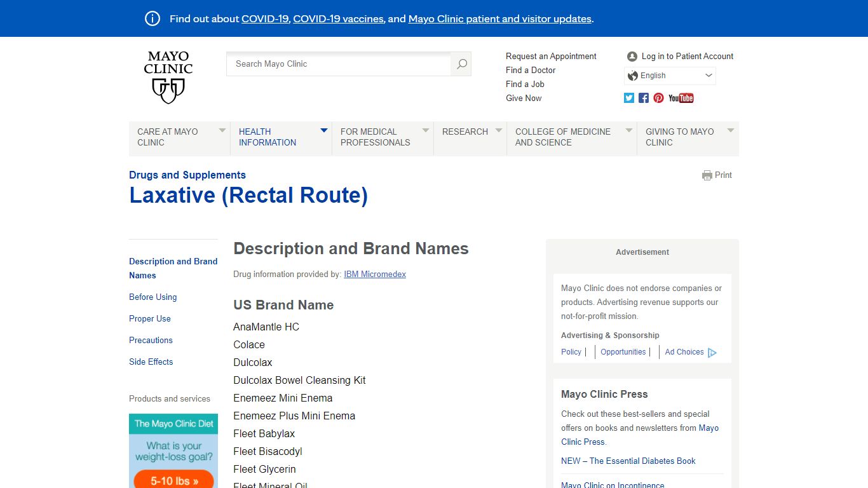Open Mayo Clinic on Incontinence link
Viewport: 868px width, 488px height.
(613, 485)
